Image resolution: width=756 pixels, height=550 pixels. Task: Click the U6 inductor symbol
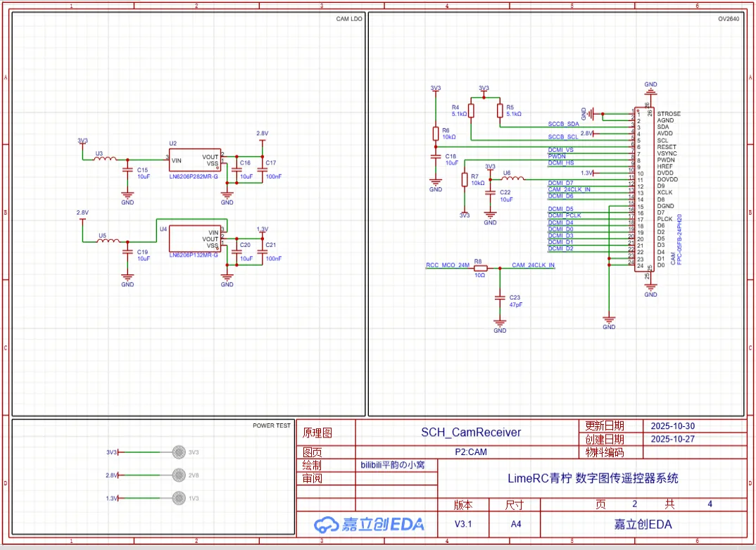pyautogui.click(x=512, y=179)
